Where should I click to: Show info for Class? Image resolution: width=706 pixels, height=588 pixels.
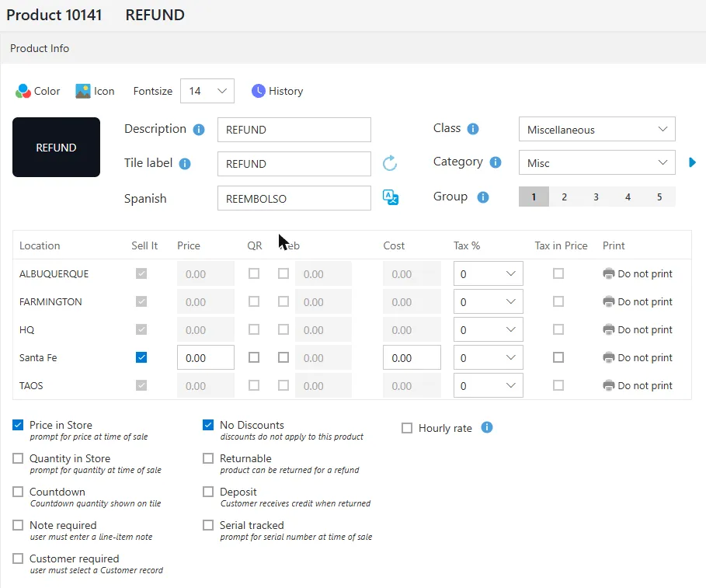click(473, 129)
